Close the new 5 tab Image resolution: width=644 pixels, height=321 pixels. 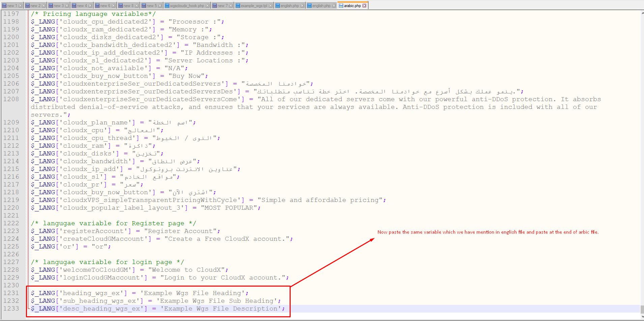(160, 6)
